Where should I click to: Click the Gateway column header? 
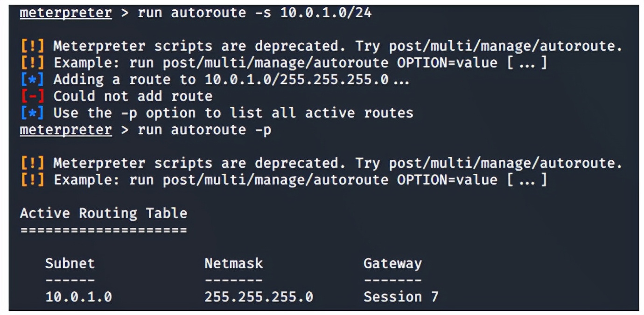393,264
